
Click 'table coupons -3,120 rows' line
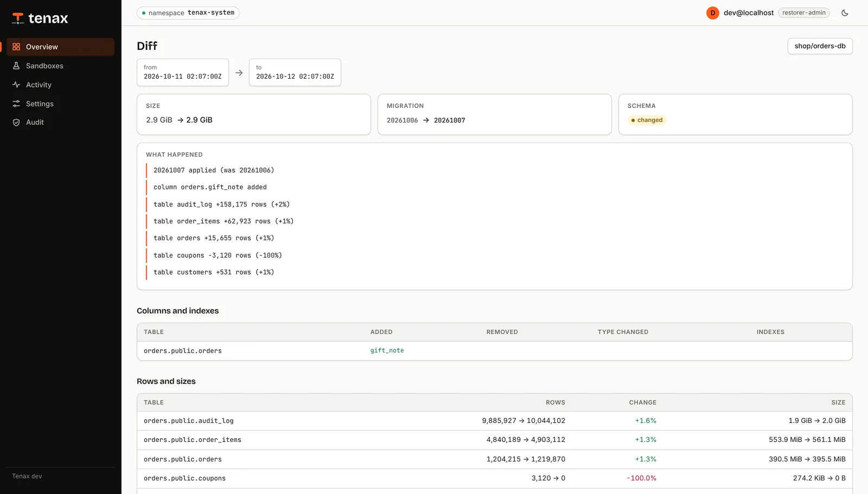click(x=218, y=255)
